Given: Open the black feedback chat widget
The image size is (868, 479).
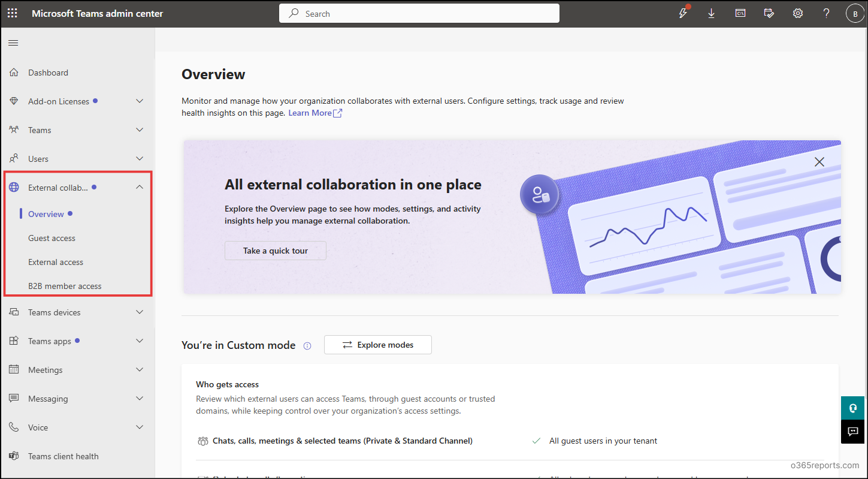Looking at the screenshot, I should 853,432.
